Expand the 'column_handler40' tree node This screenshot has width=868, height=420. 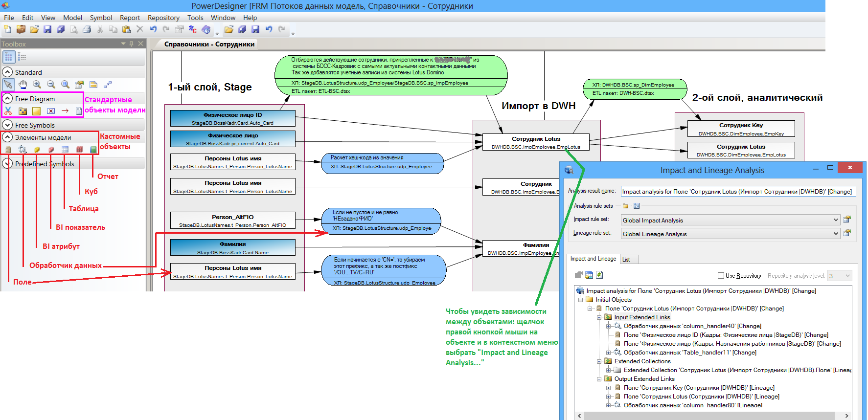coord(609,326)
